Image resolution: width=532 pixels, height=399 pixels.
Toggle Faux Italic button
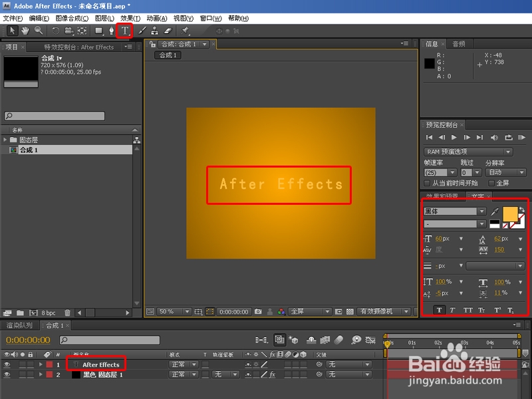point(452,310)
